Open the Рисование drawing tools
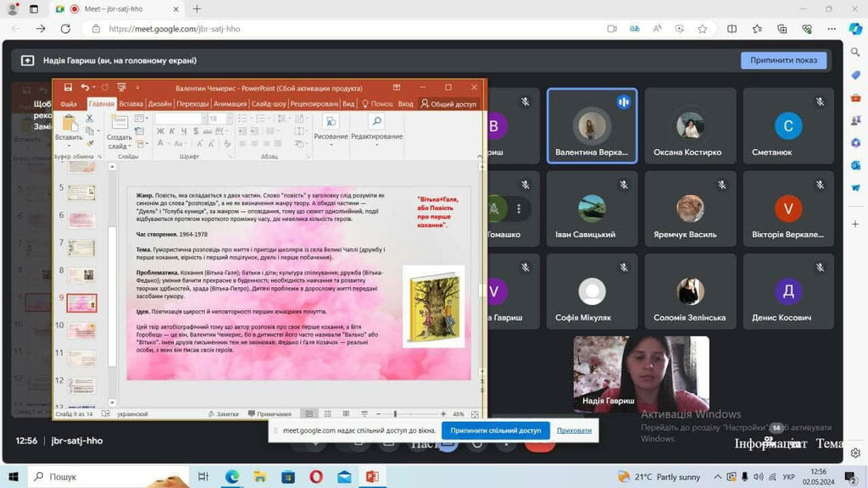868x488 pixels. coord(331,127)
